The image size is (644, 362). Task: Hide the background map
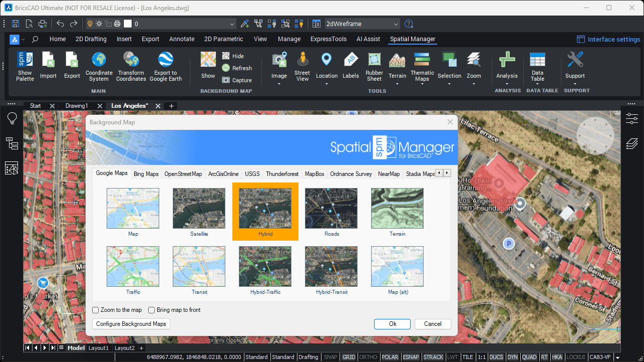[x=233, y=56]
